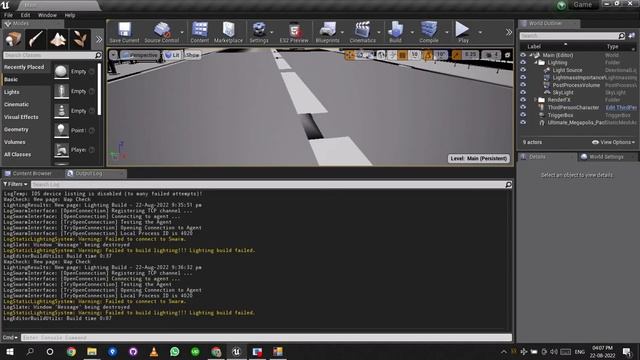
Task: Toggle visibility eye for TriggerBox
Action: tap(523, 115)
